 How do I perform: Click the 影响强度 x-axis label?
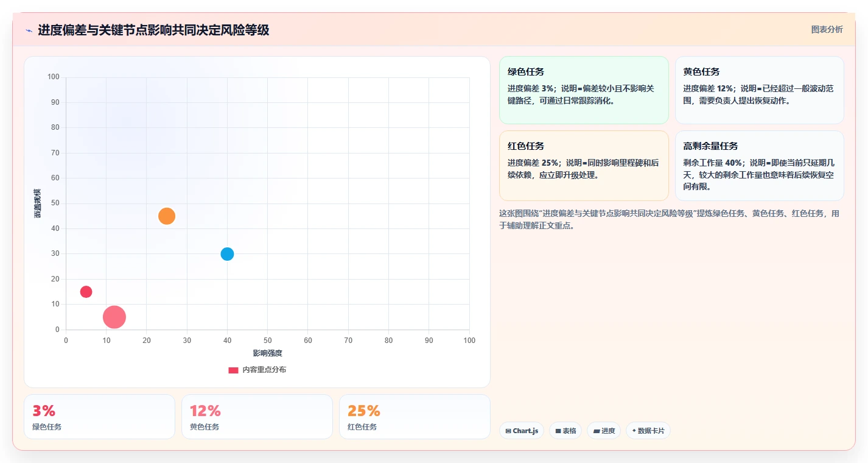[x=268, y=353]
